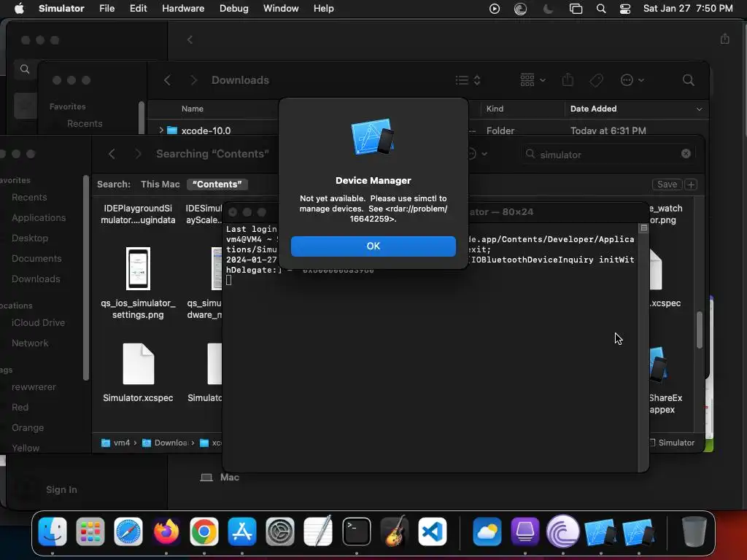The image size is (747, 560).
Task: Open Control Center from menu bar
Action: (x=625, y=9)
